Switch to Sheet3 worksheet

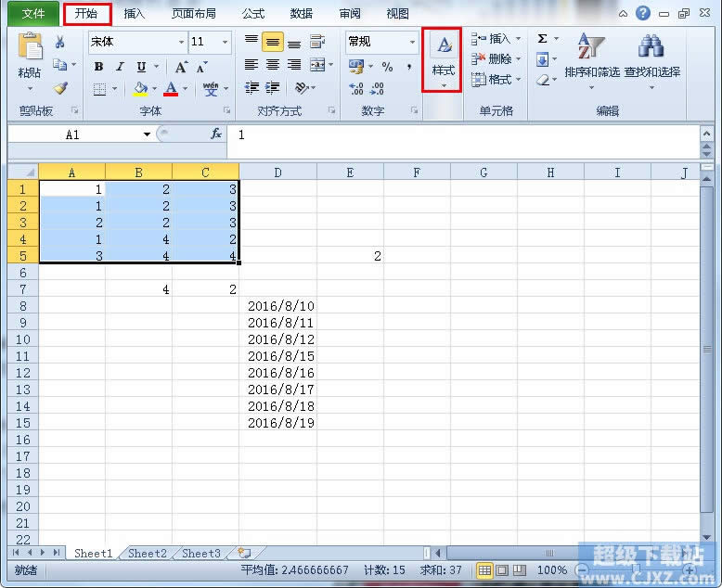(201, 553)
